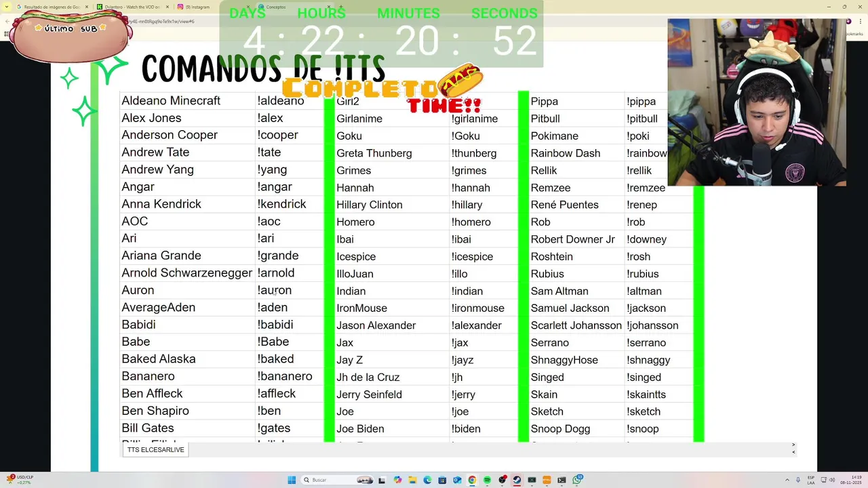Viewport: 868px width, 488px height.
Task: Click the lower sheet scroll arrow near the bottom-right
Action: point(793,452)
